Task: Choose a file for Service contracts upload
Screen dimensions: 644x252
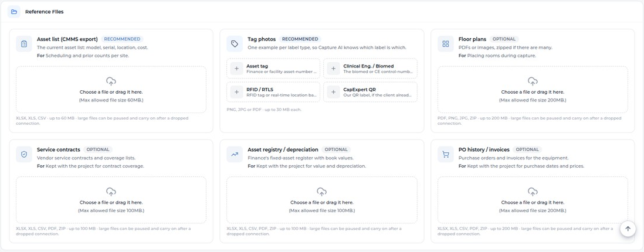Action: (111, 200)
